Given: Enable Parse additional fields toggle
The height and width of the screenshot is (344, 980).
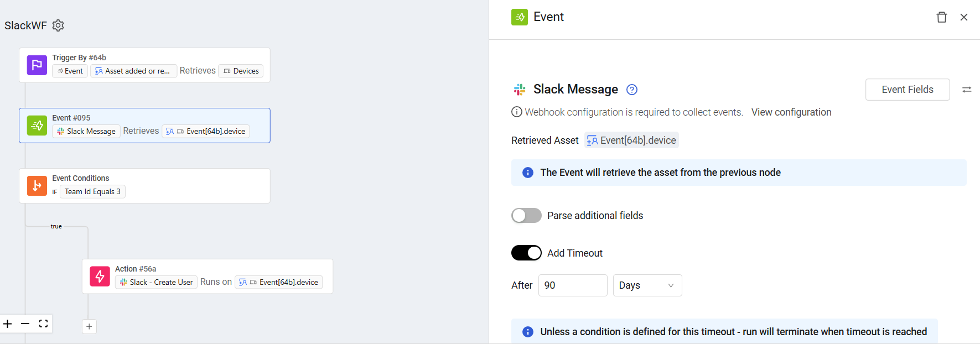Looking at the screenshot, I should tap(526, 216).
